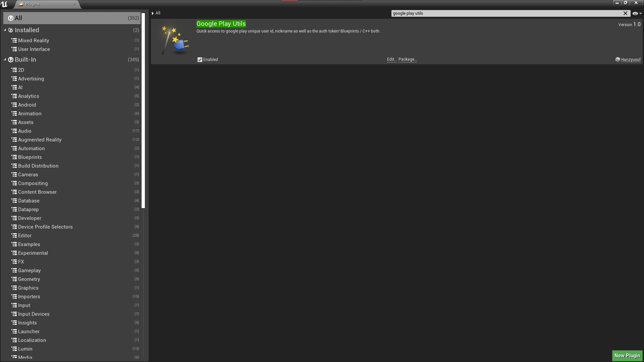The height and width of the screenshot is (362, 644).
Task: Click the Advertising category list icon
Action: click(14, 79)
